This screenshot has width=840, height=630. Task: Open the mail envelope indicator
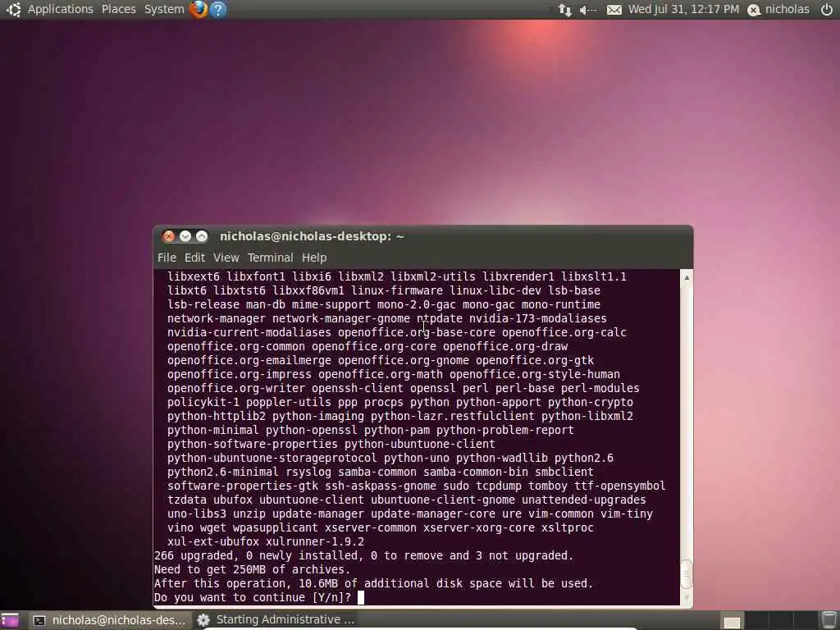click(x=614, y=10)
